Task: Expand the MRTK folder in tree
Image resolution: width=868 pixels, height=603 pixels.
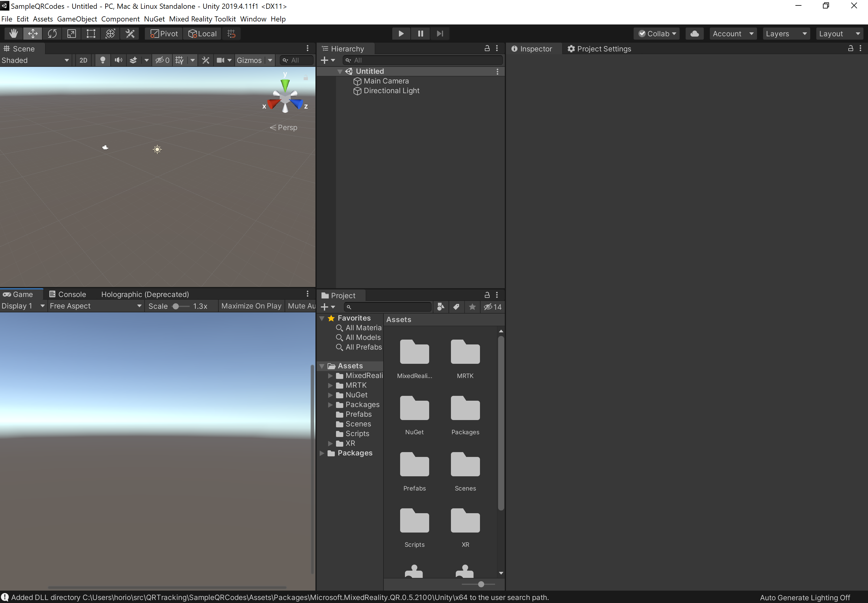Action: [x=330, y=385]
